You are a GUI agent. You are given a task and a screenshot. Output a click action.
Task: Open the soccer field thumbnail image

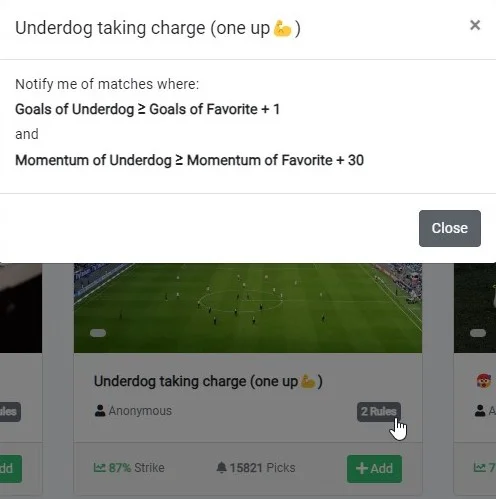(248, 308)
